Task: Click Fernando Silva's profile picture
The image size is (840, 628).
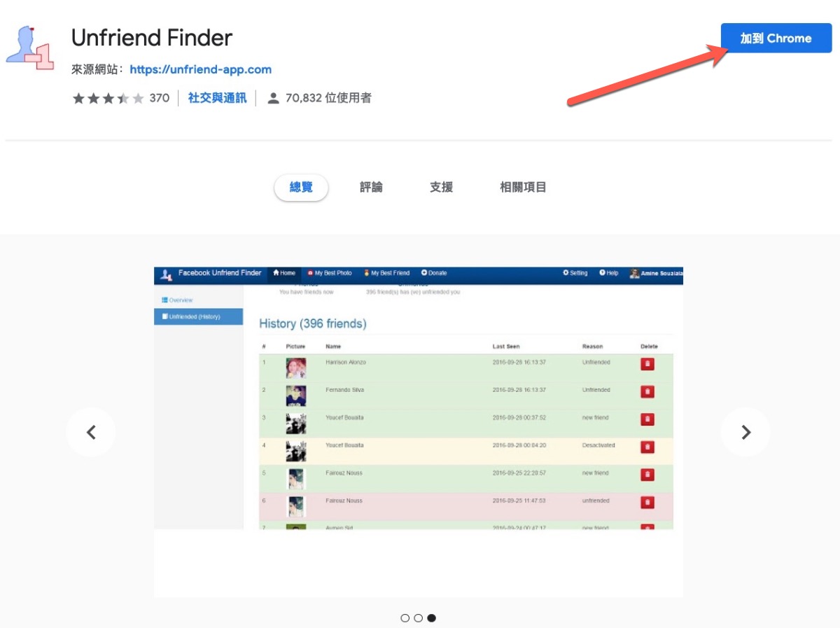Action: pyautogui.click(x=295, y=396)
